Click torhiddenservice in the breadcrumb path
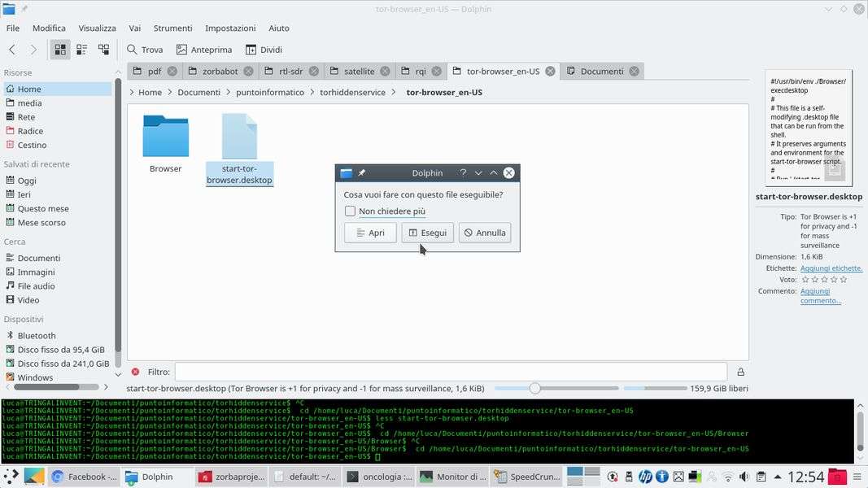 coord(352,93)
